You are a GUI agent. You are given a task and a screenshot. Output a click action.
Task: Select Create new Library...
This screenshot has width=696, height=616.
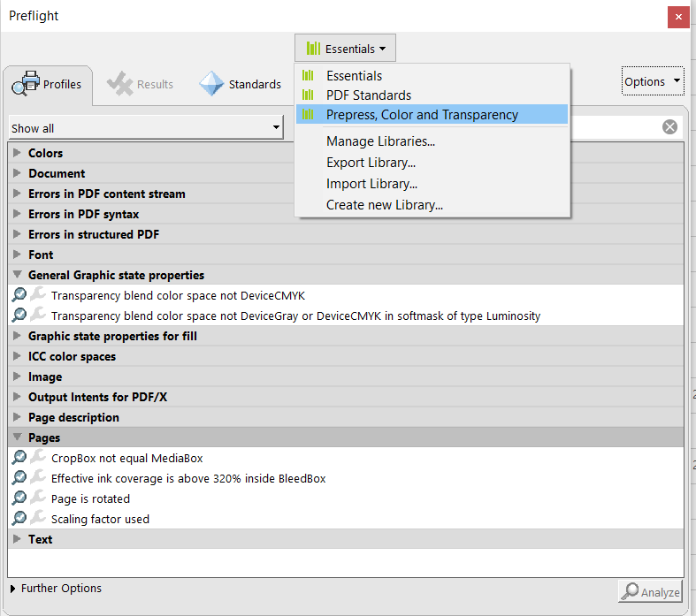(x=432, y=205)
